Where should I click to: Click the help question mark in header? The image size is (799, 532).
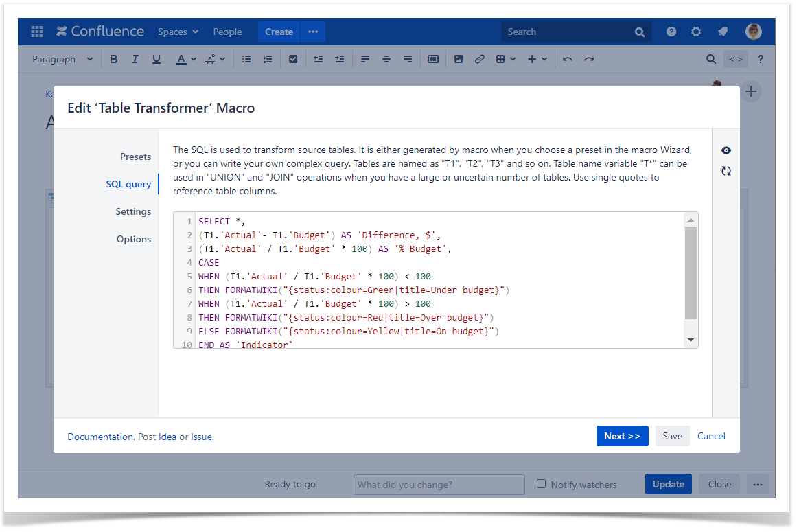pos(671,32)
